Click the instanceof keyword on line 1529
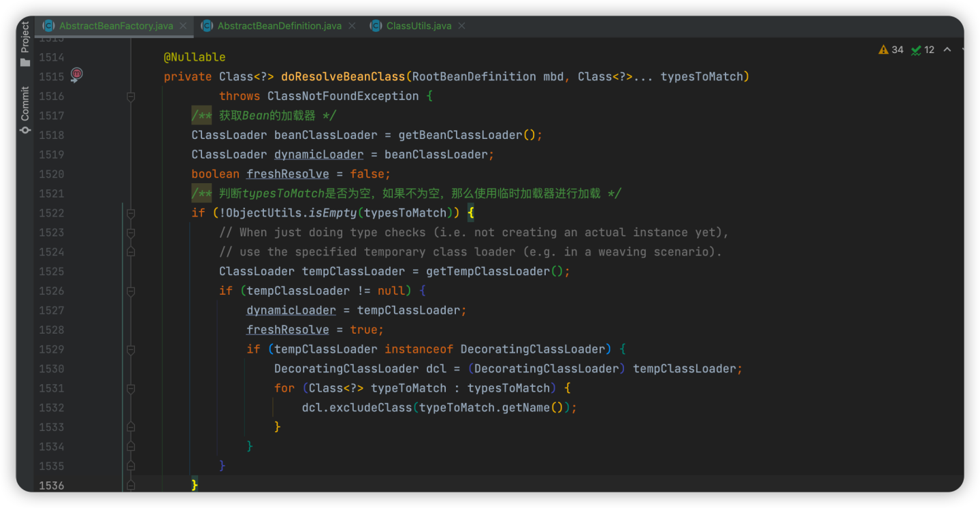980x508 pixels. coord(419,349)
